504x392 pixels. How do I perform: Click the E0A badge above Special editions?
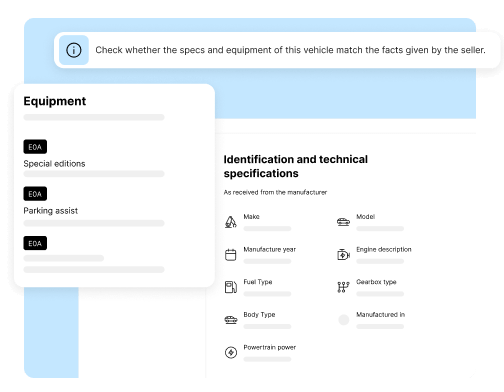tap(35, 147)
